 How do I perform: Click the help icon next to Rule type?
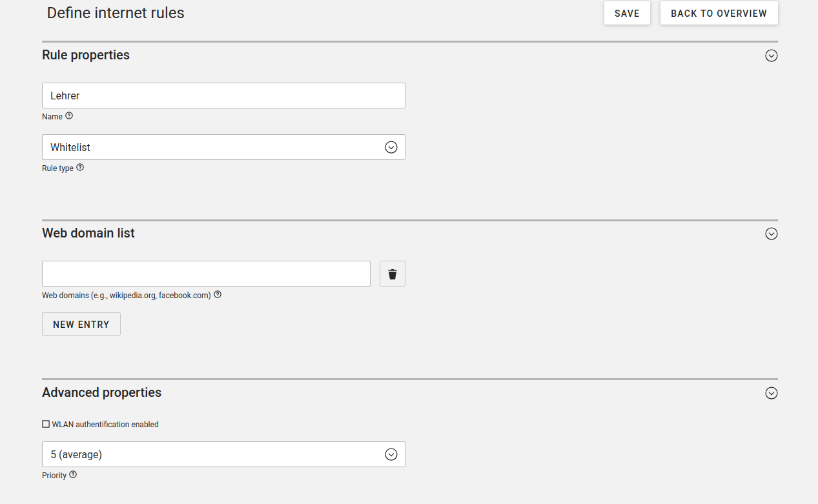coord(80,168)
